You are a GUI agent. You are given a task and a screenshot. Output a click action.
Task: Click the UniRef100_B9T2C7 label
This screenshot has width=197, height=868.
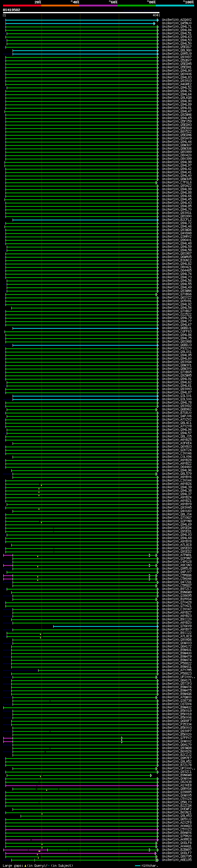[x=177, y=589]
